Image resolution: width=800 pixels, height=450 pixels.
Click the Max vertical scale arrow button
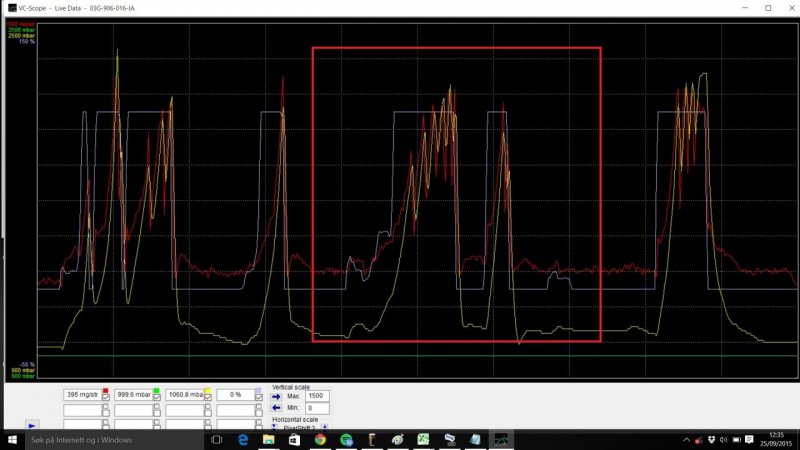click(278, 396)
